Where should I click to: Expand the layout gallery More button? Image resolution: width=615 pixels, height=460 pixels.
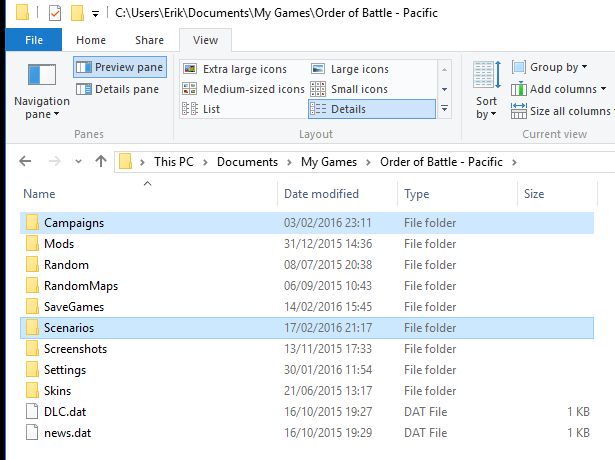coord(444,109)
